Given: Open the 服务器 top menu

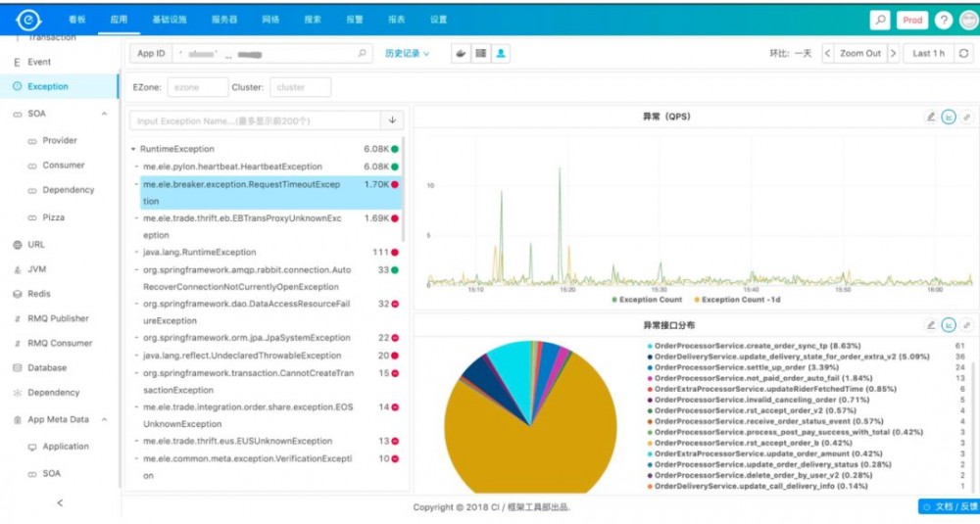Looking at the screenshot, I should 224,20.
